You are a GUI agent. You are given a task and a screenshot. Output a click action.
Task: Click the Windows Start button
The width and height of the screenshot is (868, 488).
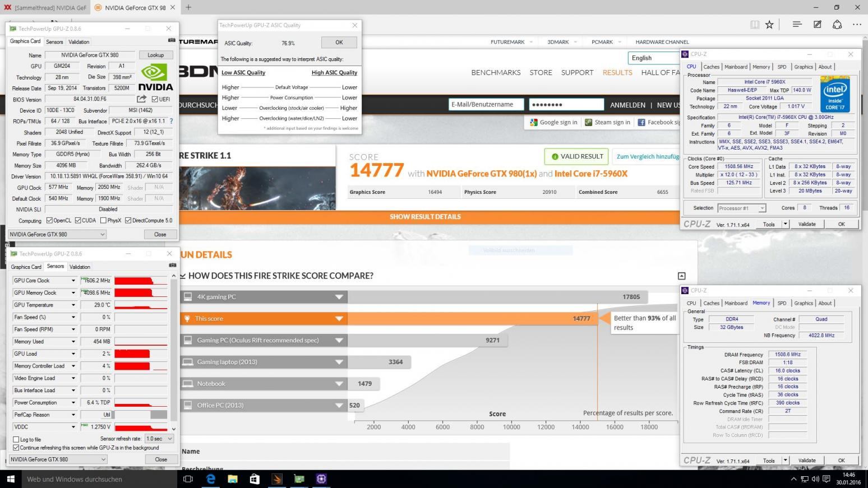(x=10, y=479)
